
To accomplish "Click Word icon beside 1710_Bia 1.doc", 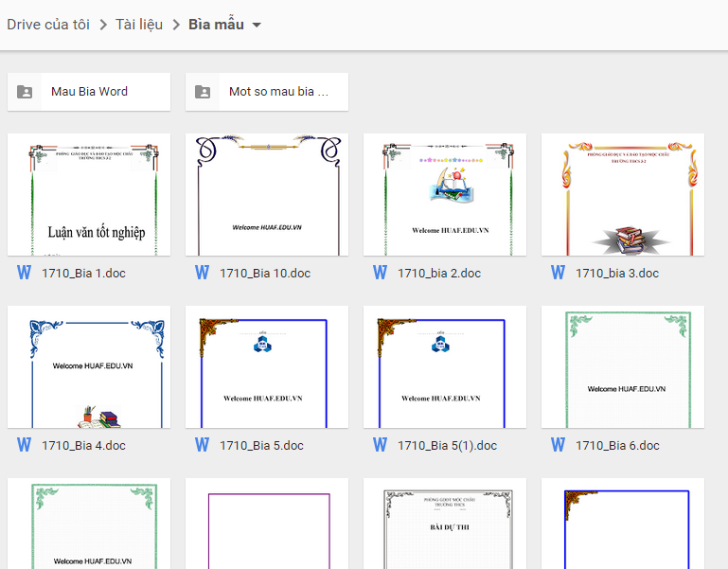I will tap(25, 273).
